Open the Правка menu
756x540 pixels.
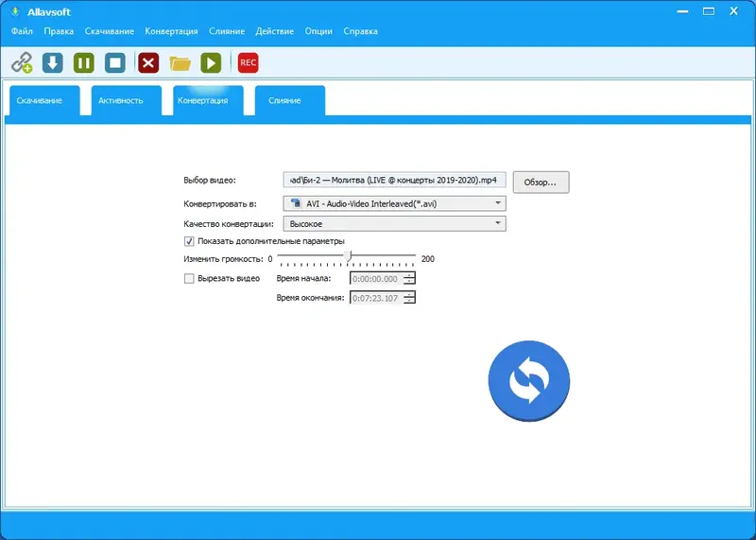[59, 31]
